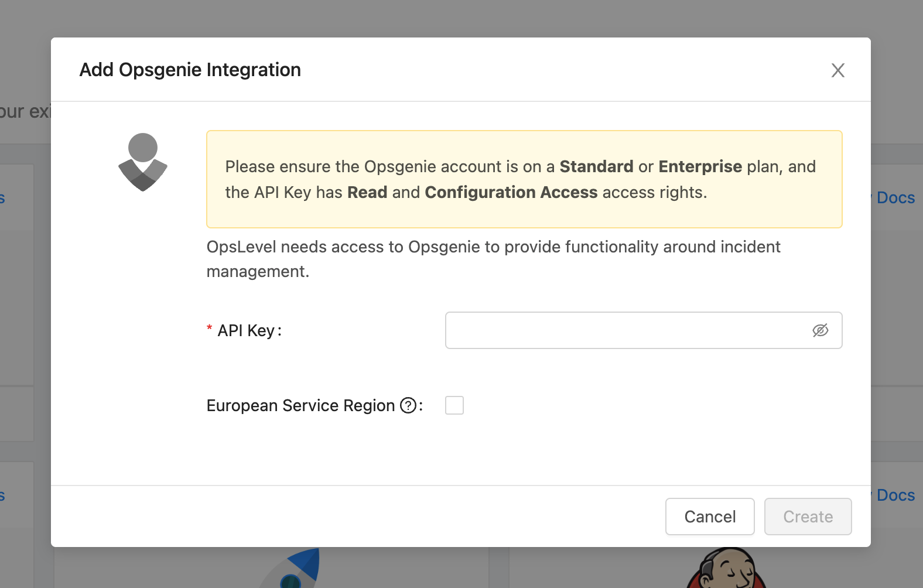Click the API Key input field
923x588 pixels.
[x=644, y=330]
